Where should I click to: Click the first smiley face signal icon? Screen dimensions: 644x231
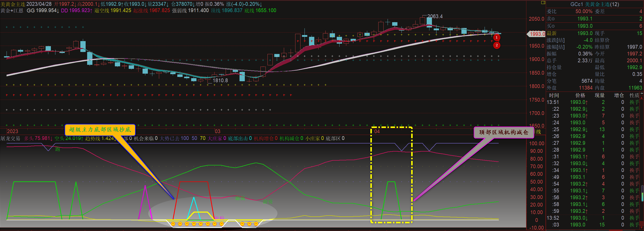173,224
